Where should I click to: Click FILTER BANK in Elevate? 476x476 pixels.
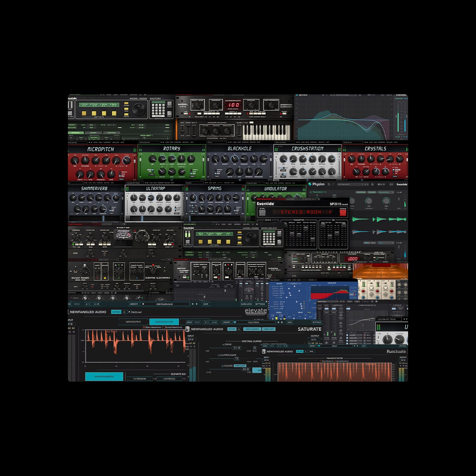tap(140, 379)
